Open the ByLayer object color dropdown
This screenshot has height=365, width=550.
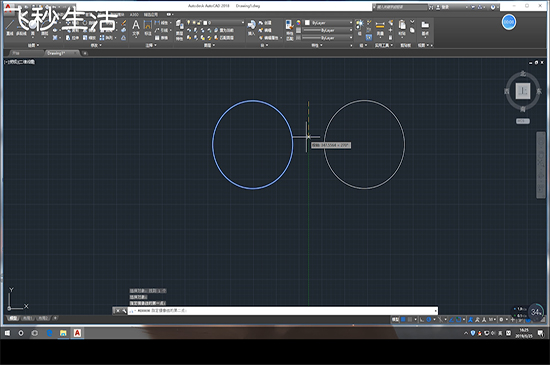coord(328,22)
